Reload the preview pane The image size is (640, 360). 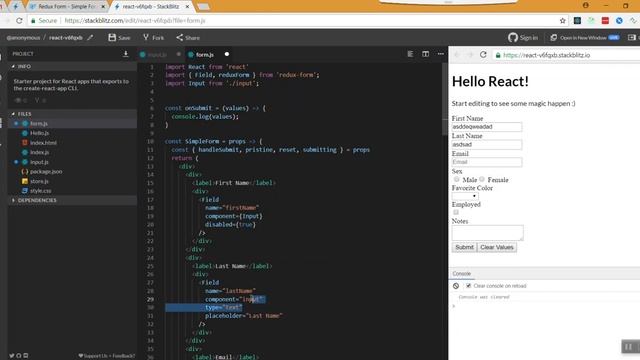[x=483, y=55]
